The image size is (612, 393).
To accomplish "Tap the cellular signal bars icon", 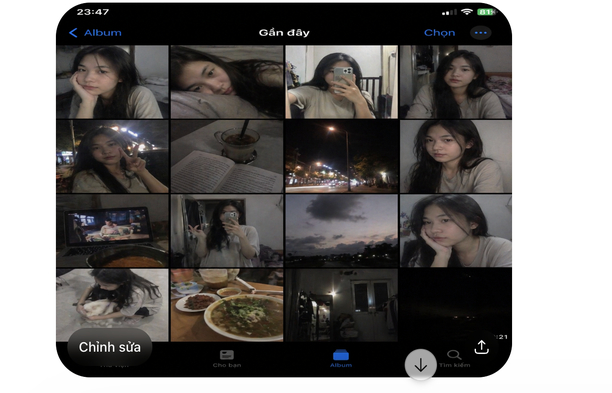I will click(449, 12).
